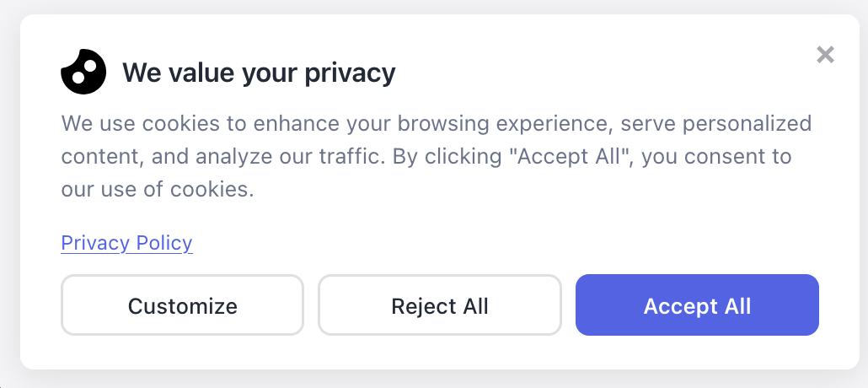Consent to cookies with Accept All
Screen dimensions: 868x388
[697, 304]
